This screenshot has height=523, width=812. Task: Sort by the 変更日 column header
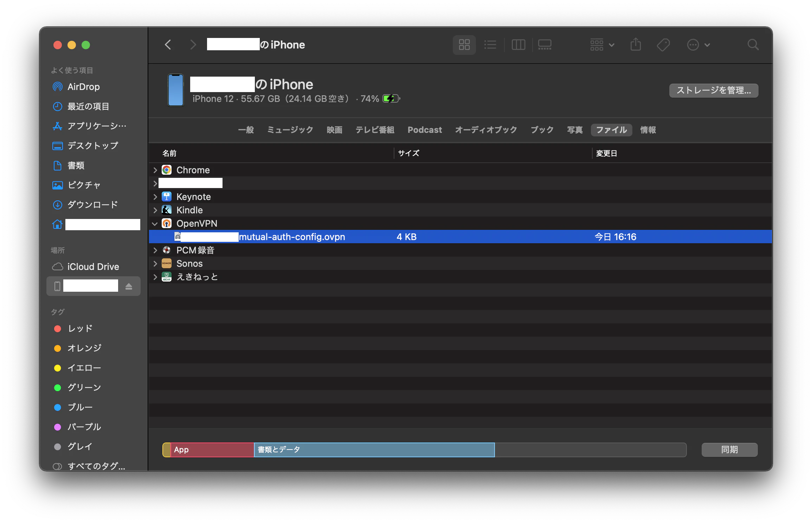click(606, 153)
